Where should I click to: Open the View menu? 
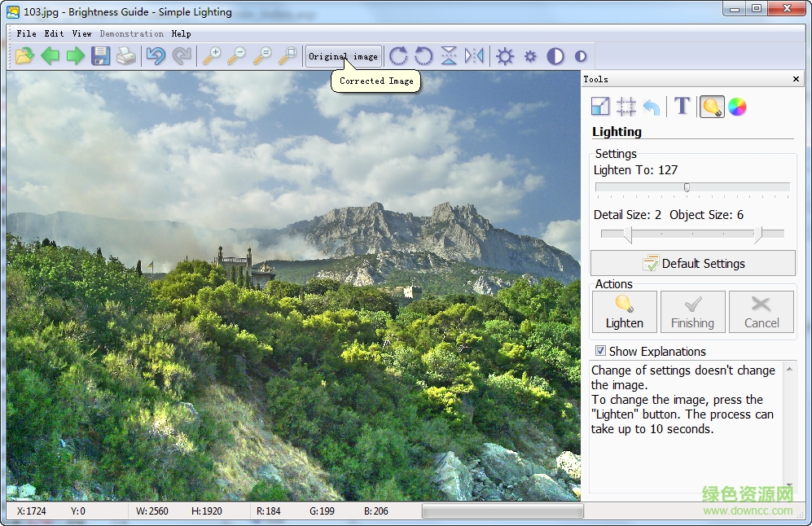coord(81,33)
